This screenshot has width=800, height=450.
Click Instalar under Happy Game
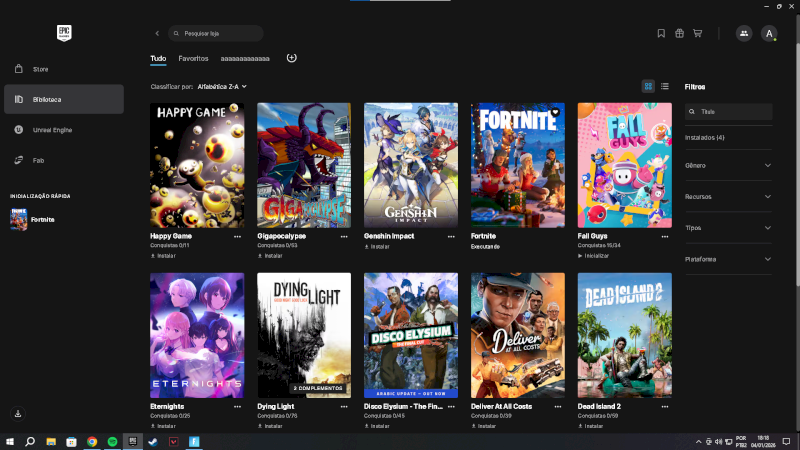(164, 255)
